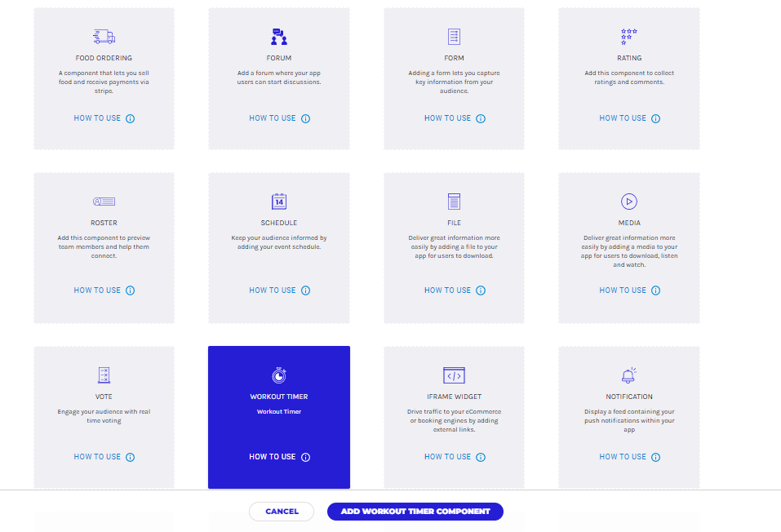This screenshot has height=532, width=781.
Task: Click the Notification bell icon
Action: [x=628, y=375]
